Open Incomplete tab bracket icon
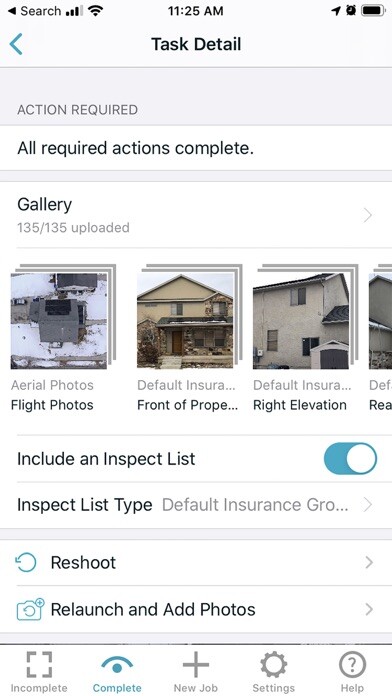The image size is (392, 696). 39,664
